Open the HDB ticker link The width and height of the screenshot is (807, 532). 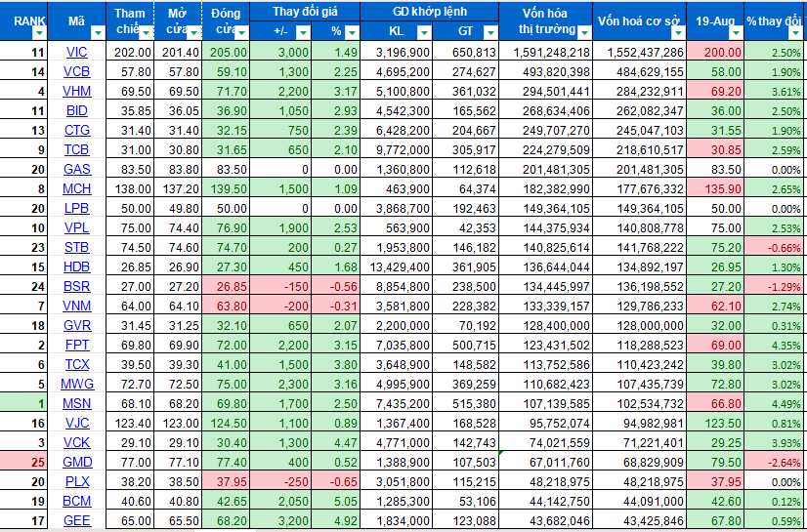pyautogui.click(x=76, y=267)
